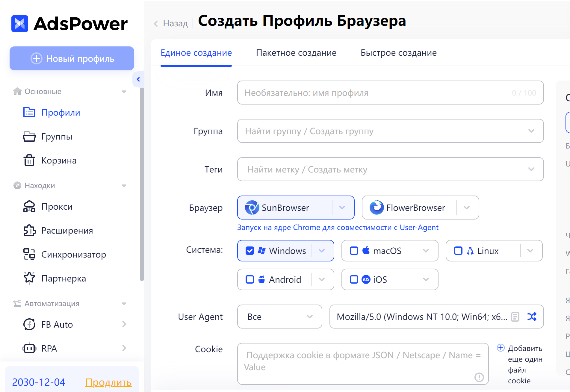Click the Новый профиль button
570x392 pixels.
coord(72,58)
